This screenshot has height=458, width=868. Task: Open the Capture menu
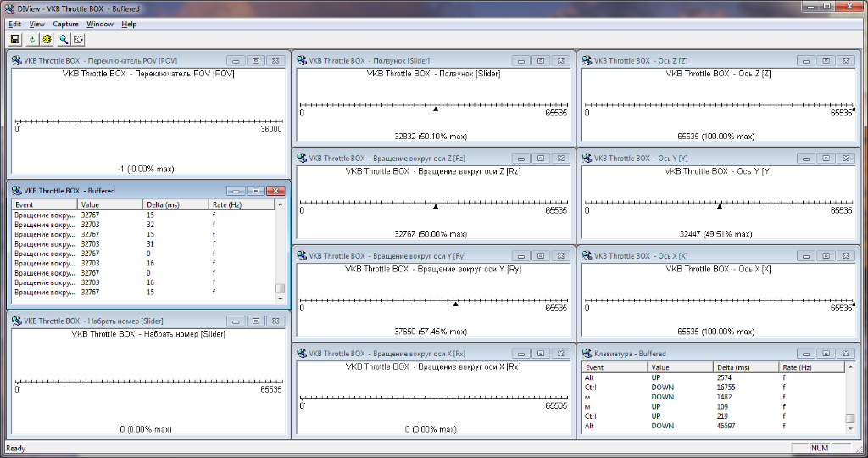coord(65,24)
